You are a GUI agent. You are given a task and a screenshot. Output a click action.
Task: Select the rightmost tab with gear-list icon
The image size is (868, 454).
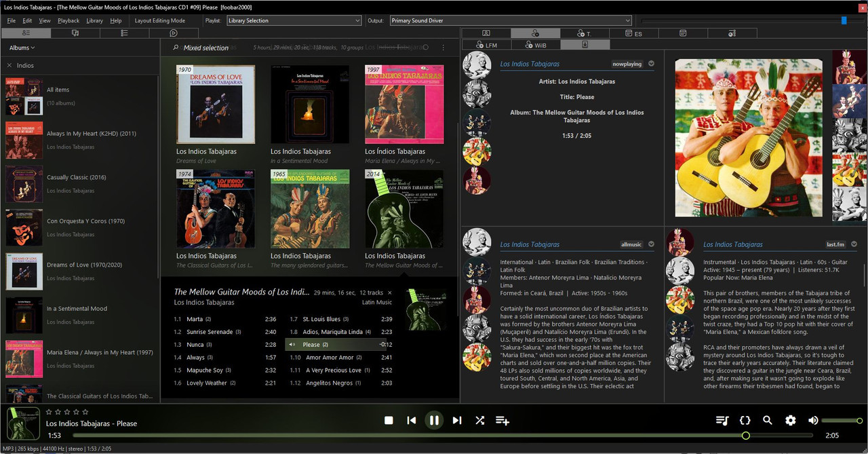coord(732,33)
